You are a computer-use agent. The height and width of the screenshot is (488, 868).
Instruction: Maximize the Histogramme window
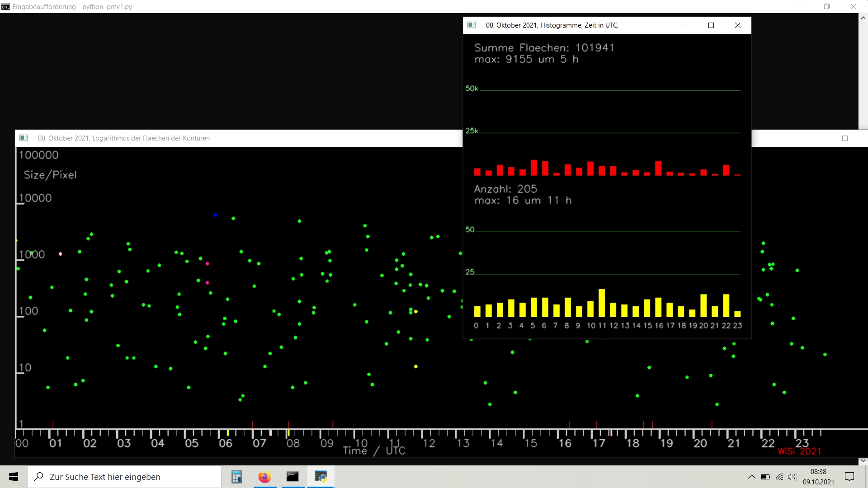pos(711,25)
